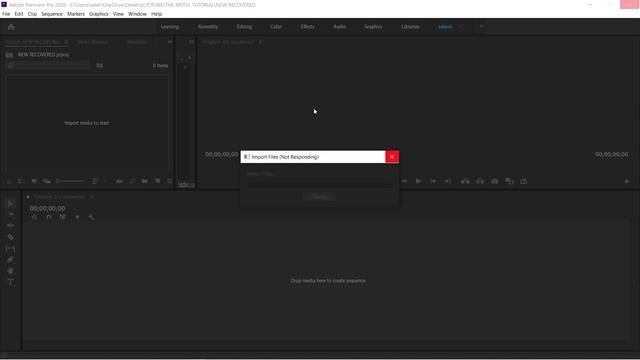This screenshot has width=640, height=360.
Task: Select the Hand tool
Action: click(11, 271)
